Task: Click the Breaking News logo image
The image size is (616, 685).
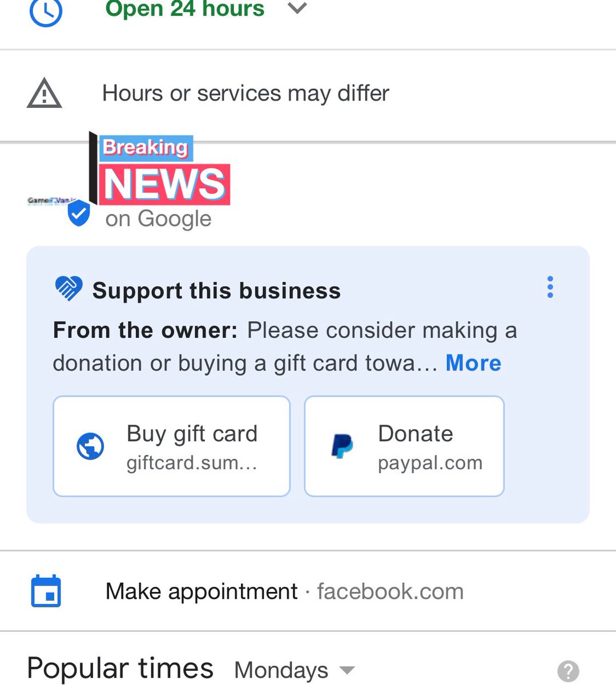Action: 159,169
